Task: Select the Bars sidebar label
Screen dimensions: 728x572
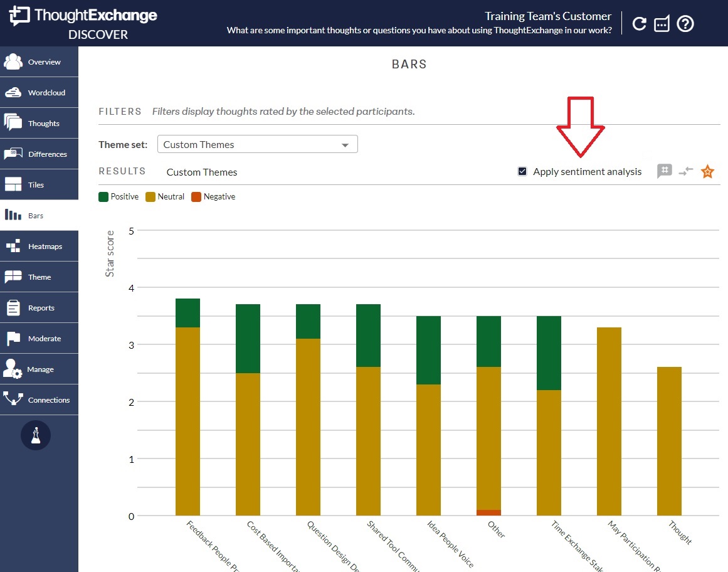Action: (36, 215)
